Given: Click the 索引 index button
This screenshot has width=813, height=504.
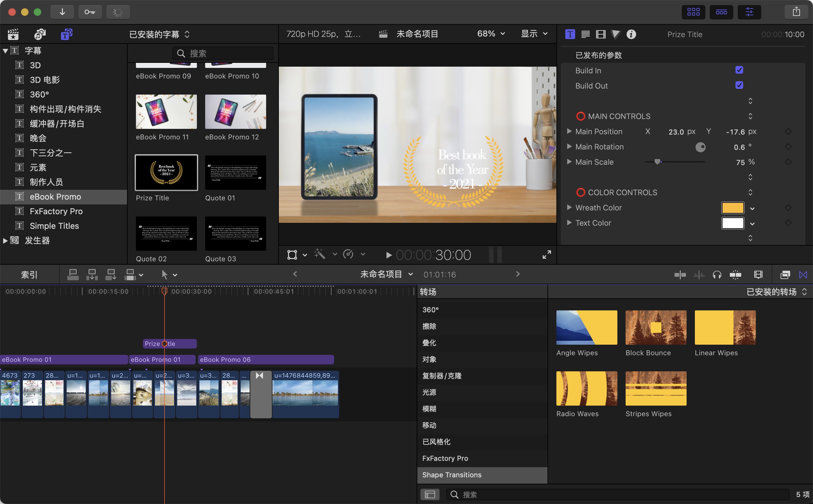Looking at the screenshot, I should tap(29, 275).
